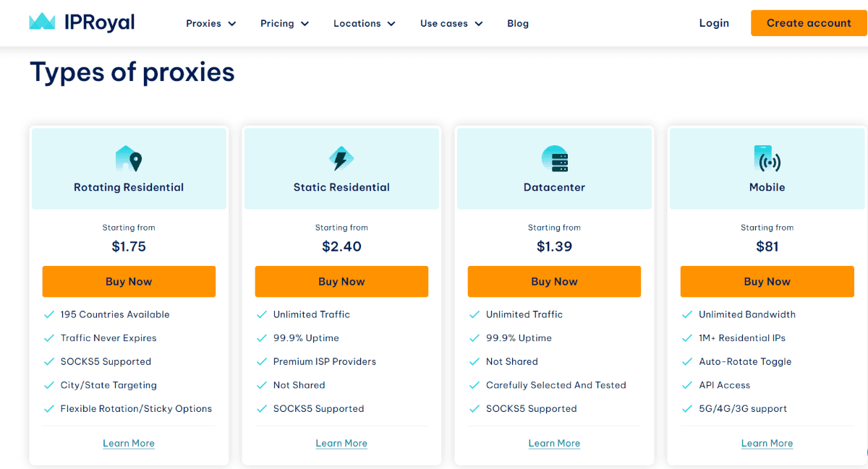Click 5G/4G/3G support feature text
This screenshot has width=868, height=469.
743,409
